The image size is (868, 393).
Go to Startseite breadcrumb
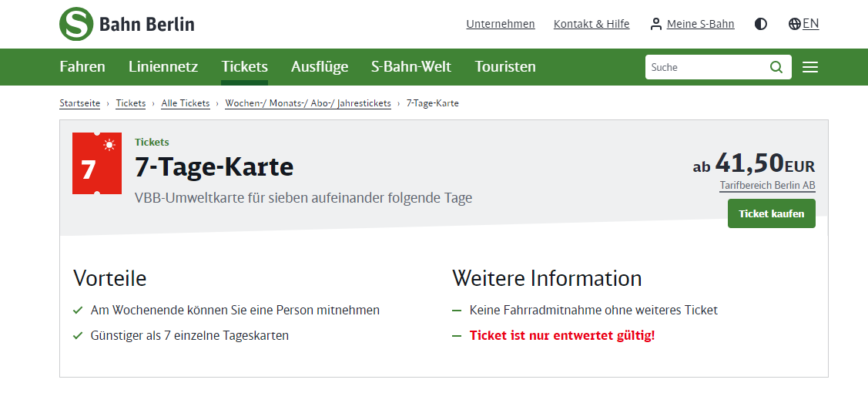point(80,103)
